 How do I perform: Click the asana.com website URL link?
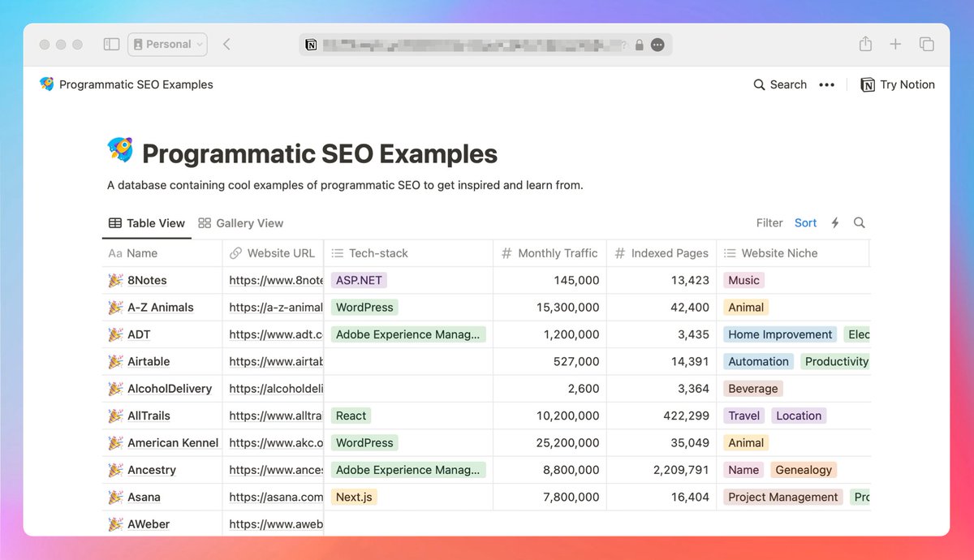coord(276,497)
